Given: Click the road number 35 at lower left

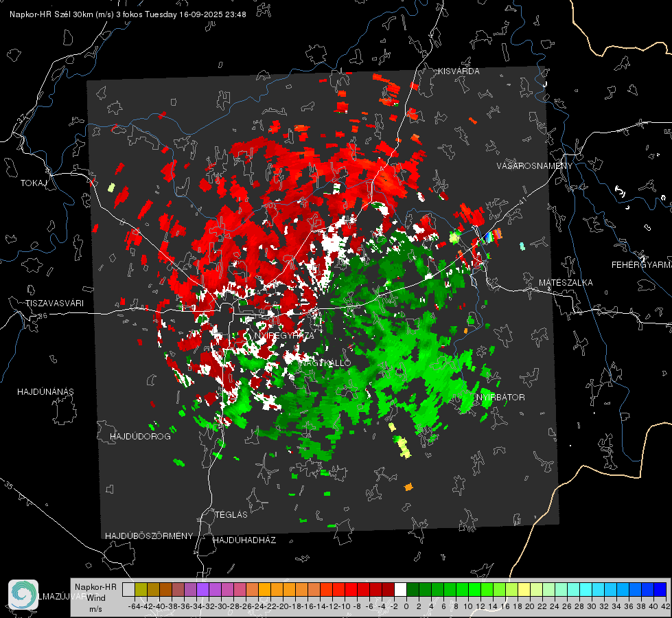Looking at the screenshot, I should pos(8,486).
